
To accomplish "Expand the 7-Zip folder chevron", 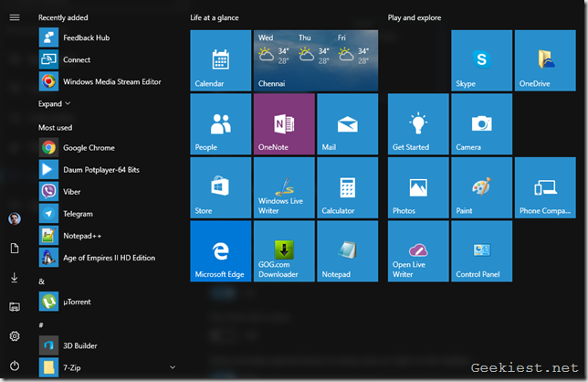I will coord(173,367).
